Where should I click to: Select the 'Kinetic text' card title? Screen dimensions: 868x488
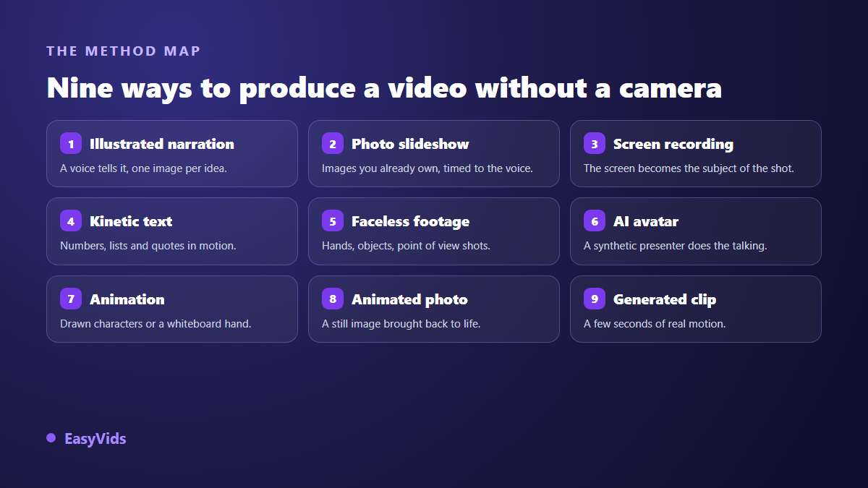131,221
